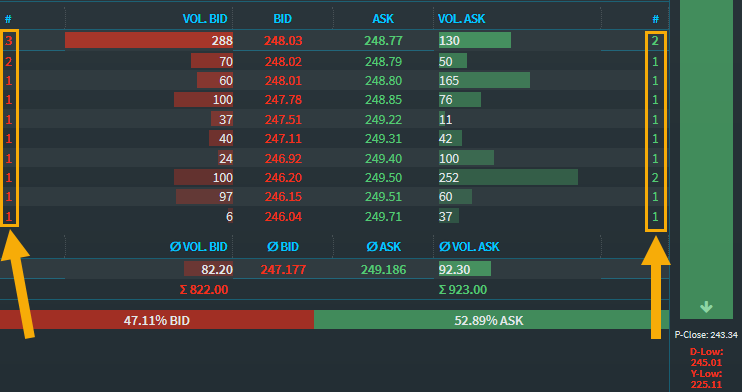Select ask price 248.77
Viewport: 742px width, 392px height.
click(x=383, y=41)
